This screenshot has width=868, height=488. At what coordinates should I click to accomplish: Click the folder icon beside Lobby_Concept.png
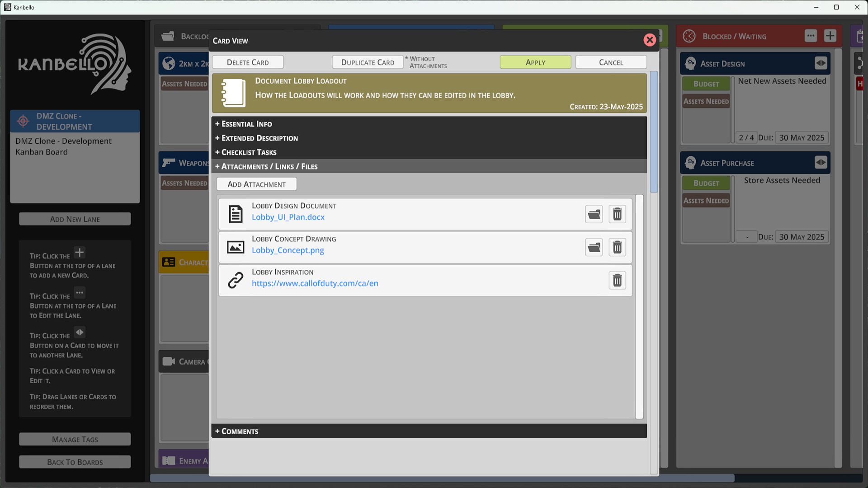click(x=594, y=247)
